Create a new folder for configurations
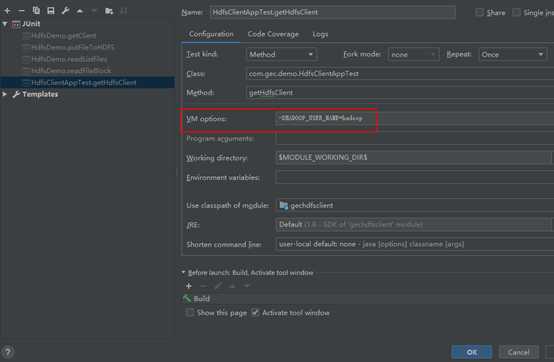 pos(109,11)
